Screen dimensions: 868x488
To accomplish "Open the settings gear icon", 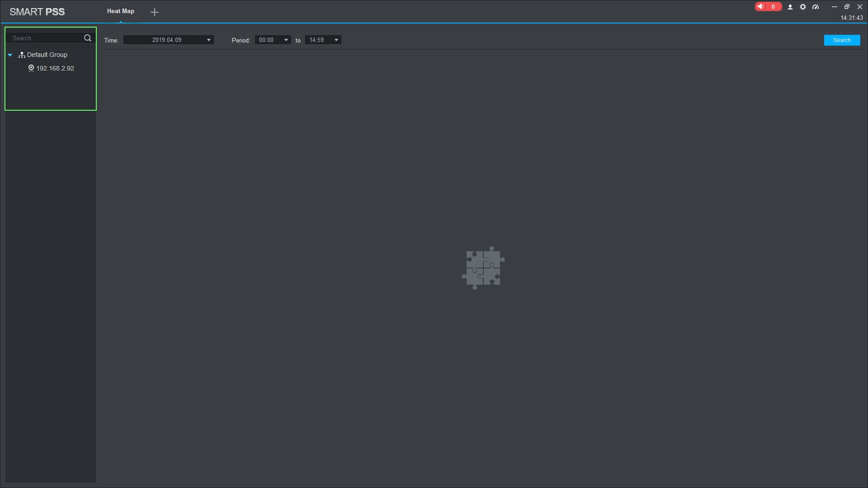I will click(803, 7).
